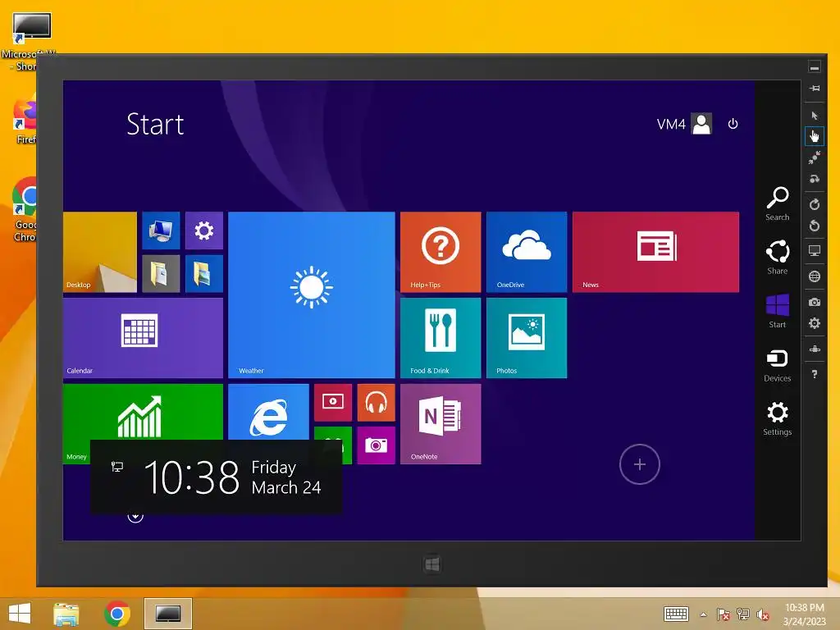This screenshot has width=840, height=630.
Task: Launch the Food & Drink tile
Action: pos(441,338)
